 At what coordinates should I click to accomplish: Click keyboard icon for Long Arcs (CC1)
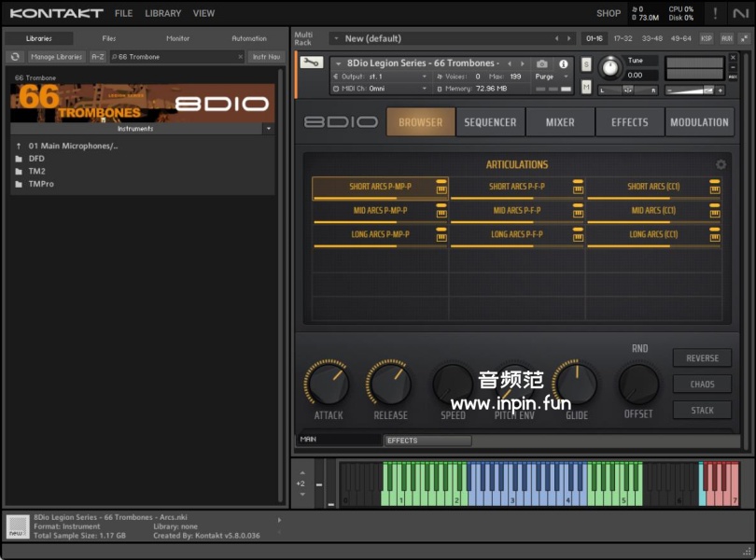click(x=714, y=237)
